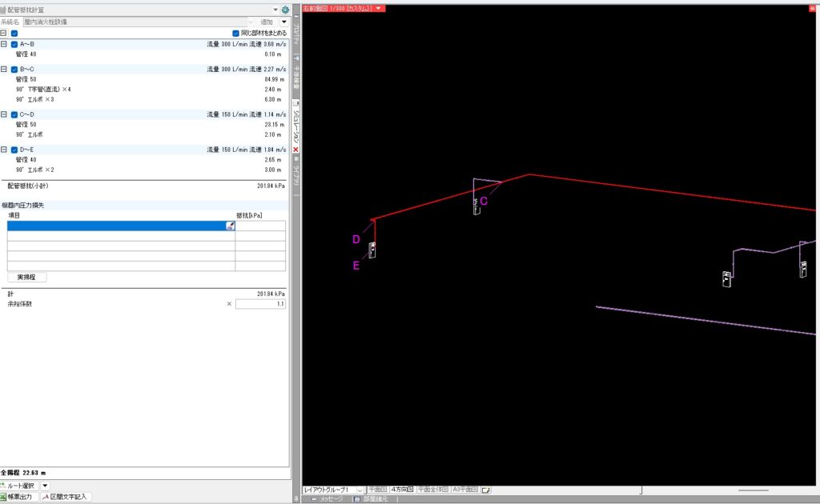Click the picker icon in the selected table row
The height and width of the screenshot is (504, 820).
pyautogui.click(x=230, y=226)
